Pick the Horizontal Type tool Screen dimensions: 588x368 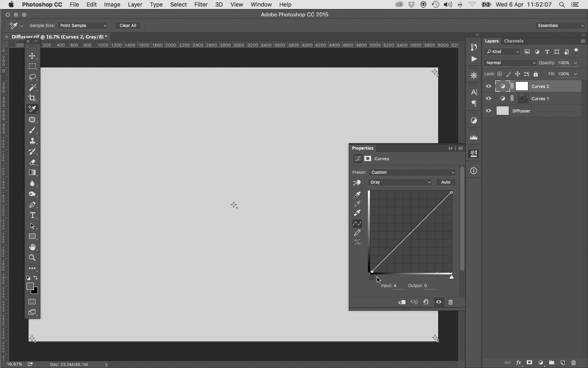click(x=32, y=215)
